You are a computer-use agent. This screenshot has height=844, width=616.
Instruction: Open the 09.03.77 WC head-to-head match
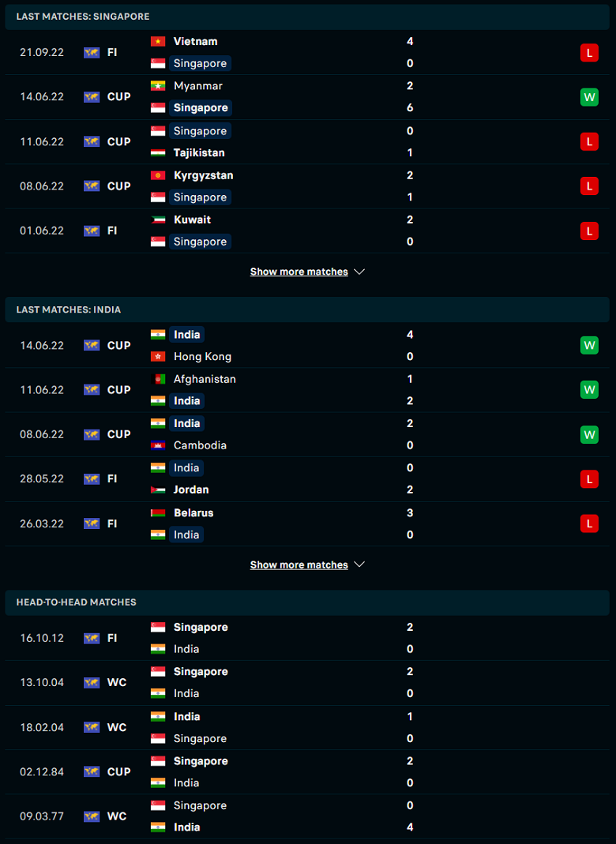(x=307, y=816)
